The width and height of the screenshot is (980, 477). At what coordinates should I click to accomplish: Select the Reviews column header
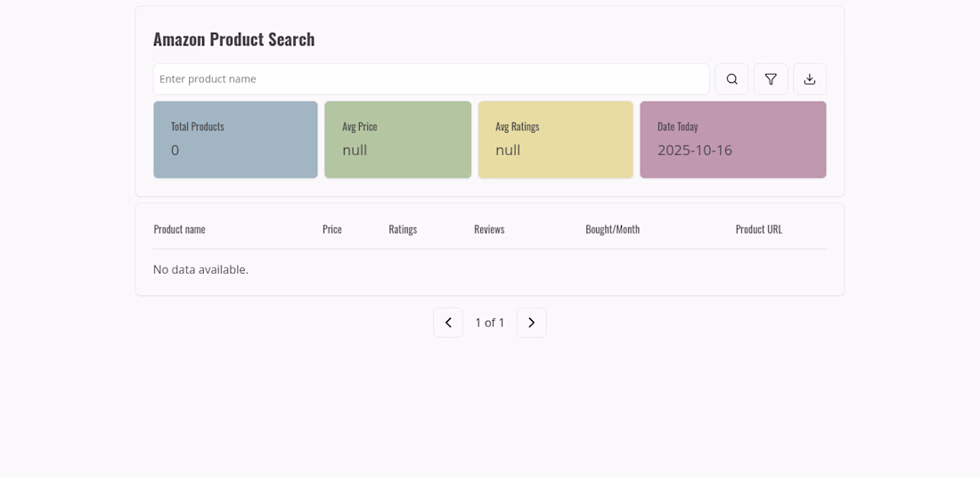(489, 229)
